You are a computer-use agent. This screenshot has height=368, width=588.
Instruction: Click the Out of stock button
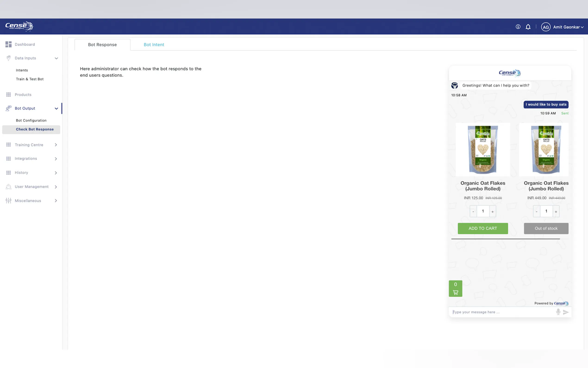coord(546,228)
